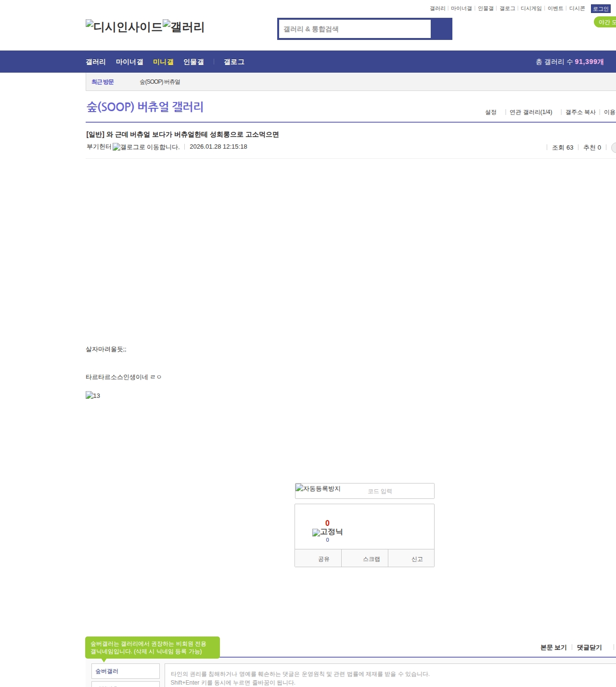Click the body line 타르타르소스인생이네 ㄹㅇ
The height and width of the screenshot is (687, 616).
pyautogui.click(x=124, y=377)
